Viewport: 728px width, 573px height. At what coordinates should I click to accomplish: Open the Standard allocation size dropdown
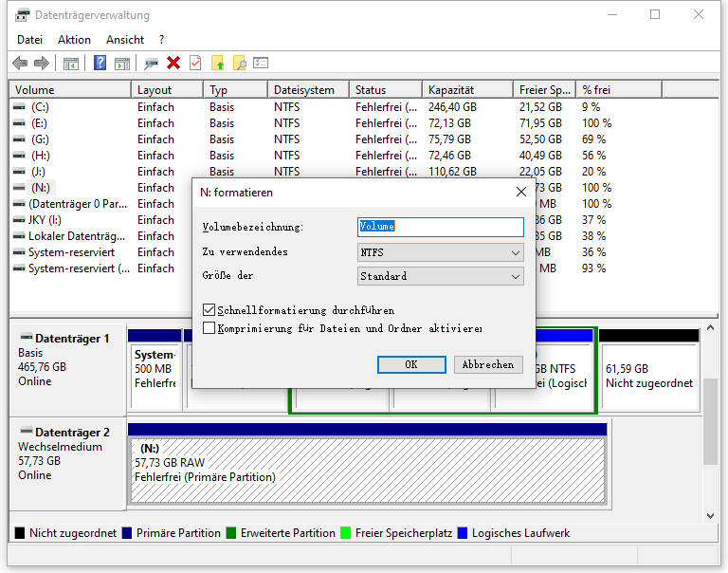click(441, 276)
